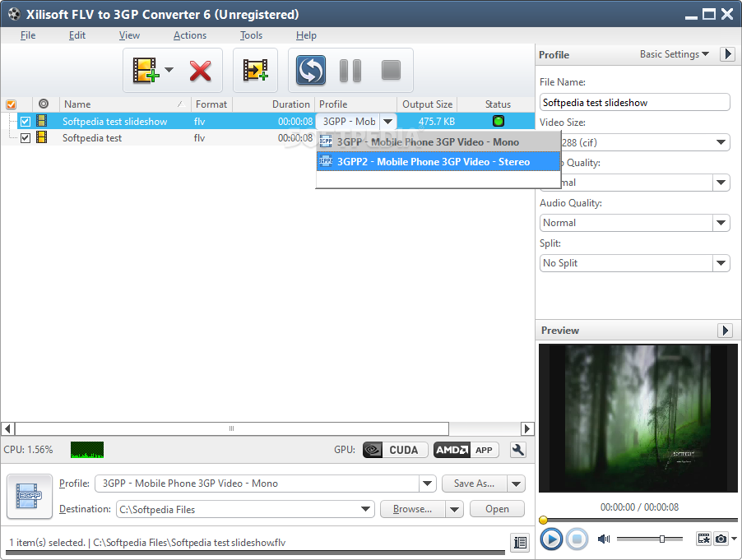Open the Save As dropdown arrow

(x=517, y=484)
